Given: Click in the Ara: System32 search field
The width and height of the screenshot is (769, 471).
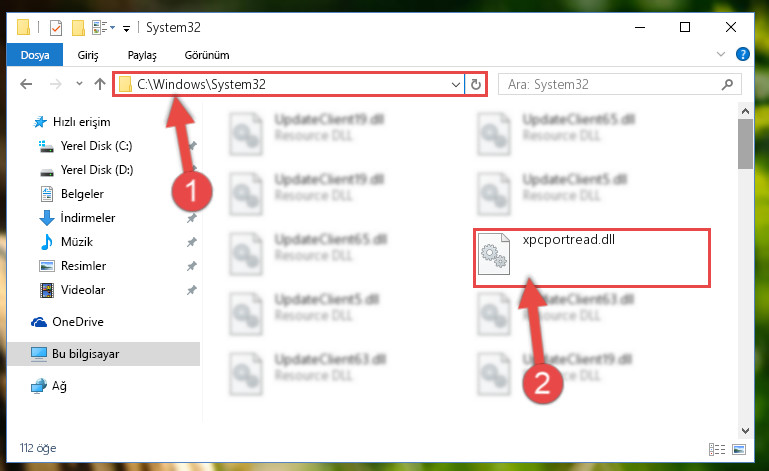Looking at the screenshot, I should pos(619,84).
